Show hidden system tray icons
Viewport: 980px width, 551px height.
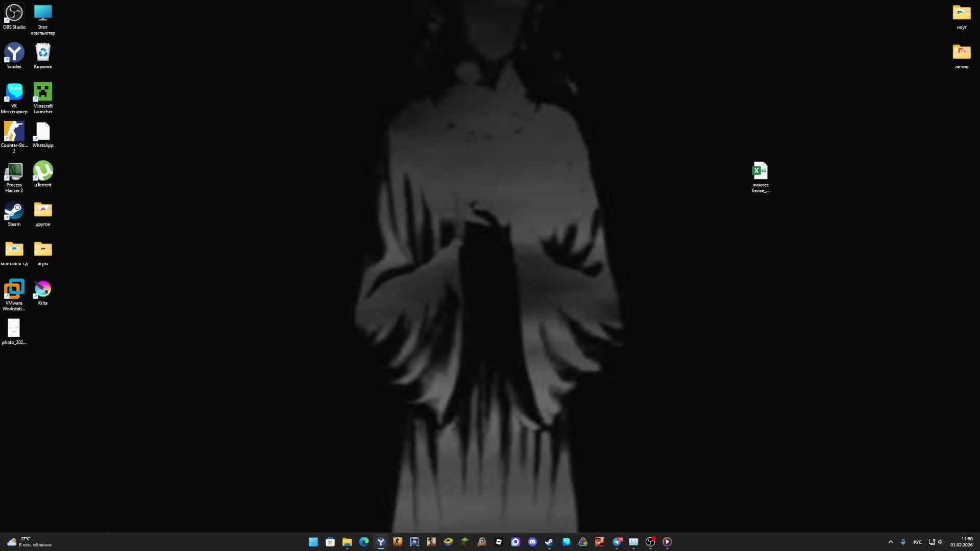pos(891,542)
